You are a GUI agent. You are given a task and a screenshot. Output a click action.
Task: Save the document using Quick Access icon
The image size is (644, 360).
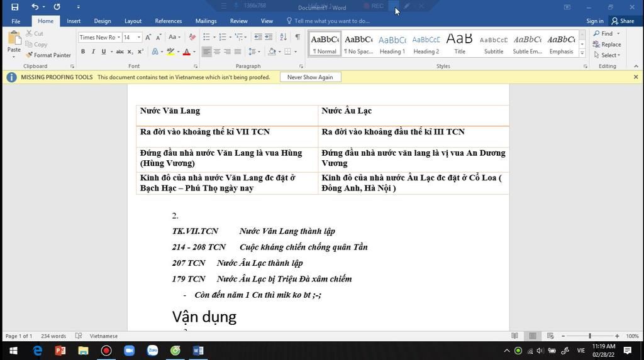[x=15, y=7]
